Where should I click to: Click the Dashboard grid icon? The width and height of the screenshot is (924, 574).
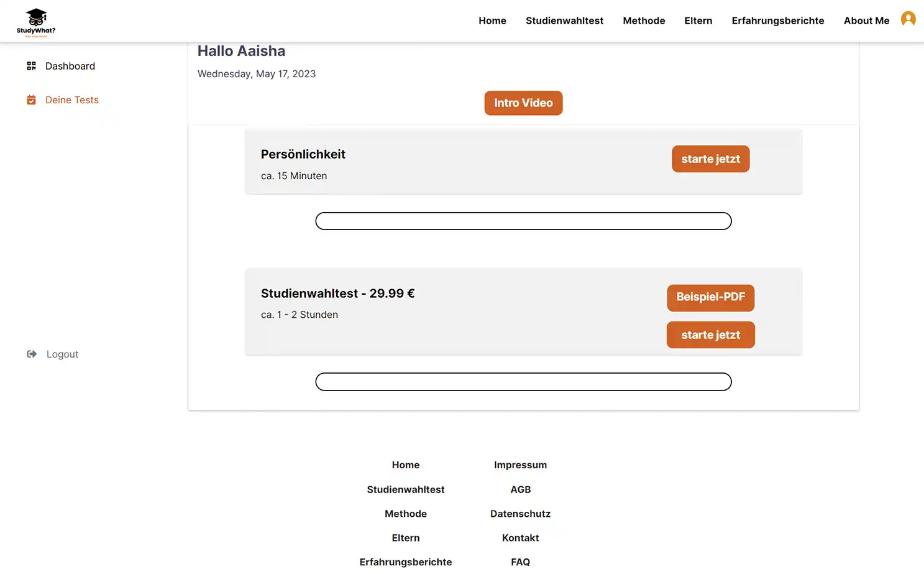31,66
